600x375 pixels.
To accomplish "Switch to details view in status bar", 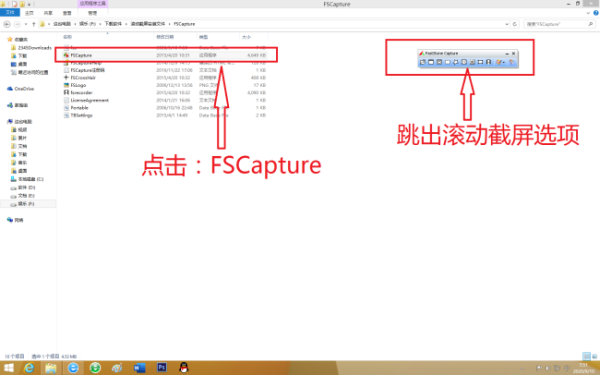I will pyautogui.click(x=586, y=356).
